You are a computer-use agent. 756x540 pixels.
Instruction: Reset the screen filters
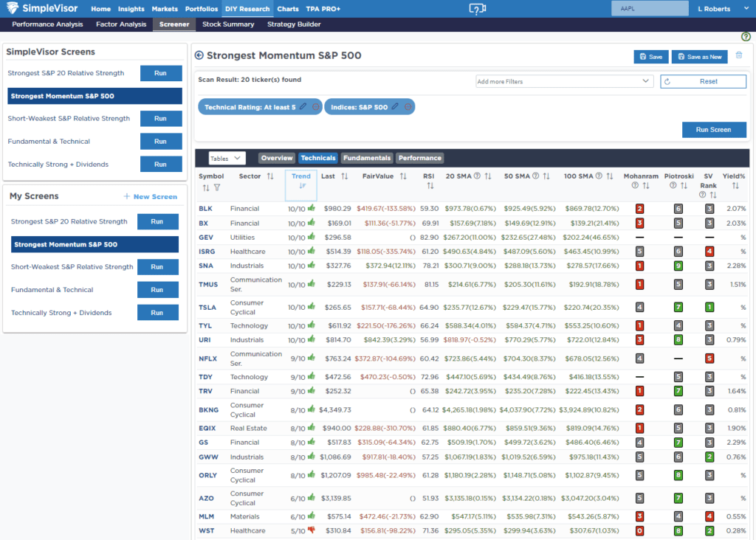coord(703,81)
